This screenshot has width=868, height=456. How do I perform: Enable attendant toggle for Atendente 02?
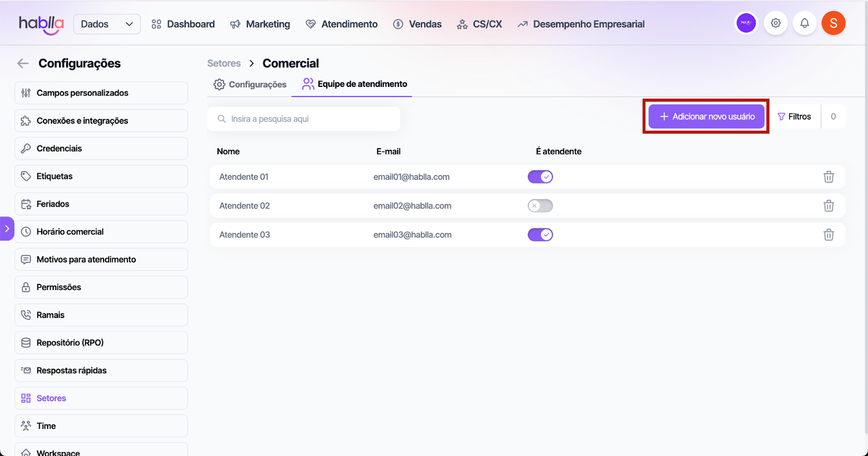(x=540, y=206)
